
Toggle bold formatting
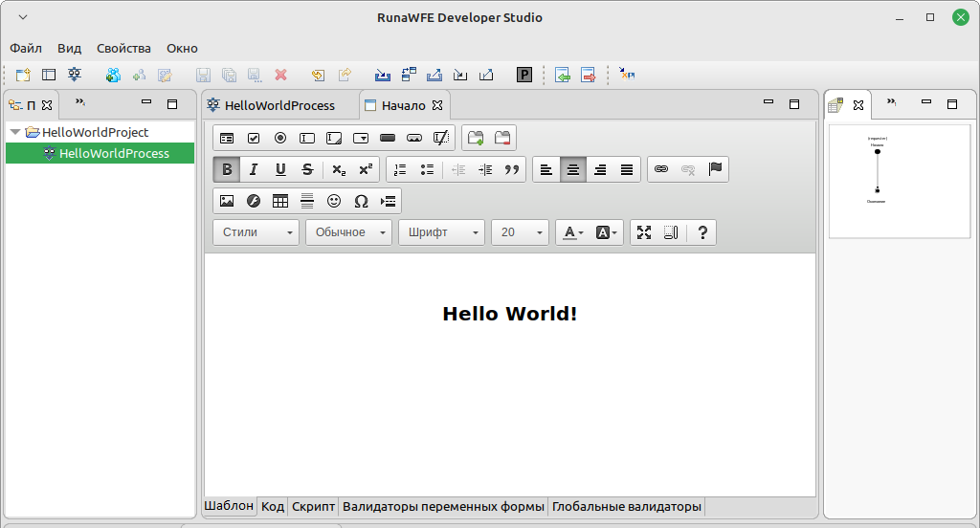tap(227, 169)
